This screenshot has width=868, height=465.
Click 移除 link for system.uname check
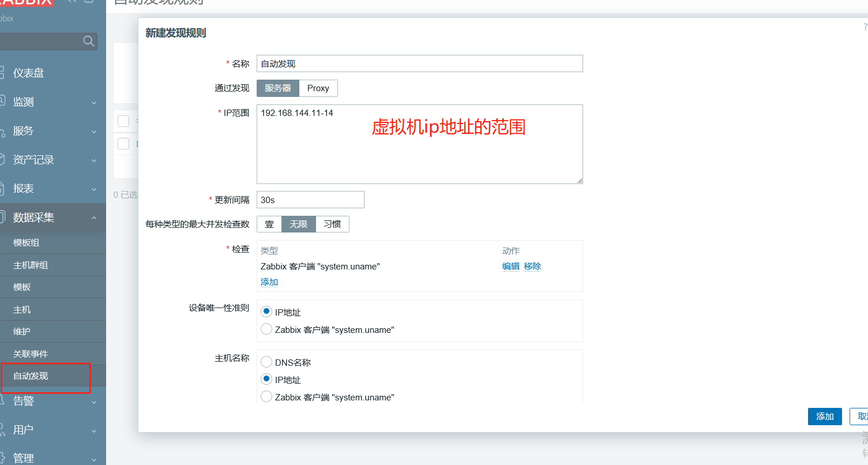tap(532, 267)
